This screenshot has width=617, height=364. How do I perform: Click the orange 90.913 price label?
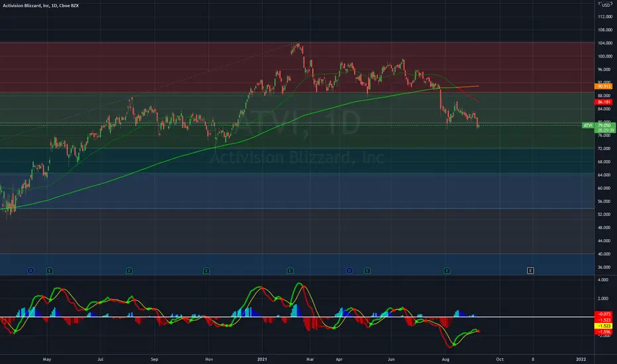click(604, 86)
